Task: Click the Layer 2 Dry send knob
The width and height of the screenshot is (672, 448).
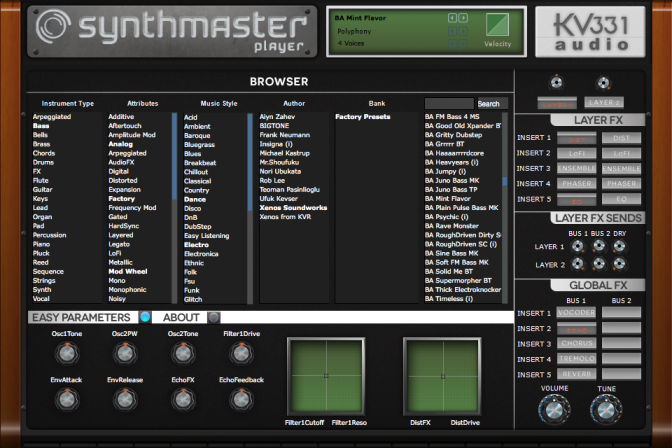Action: (x=619, y=264)
